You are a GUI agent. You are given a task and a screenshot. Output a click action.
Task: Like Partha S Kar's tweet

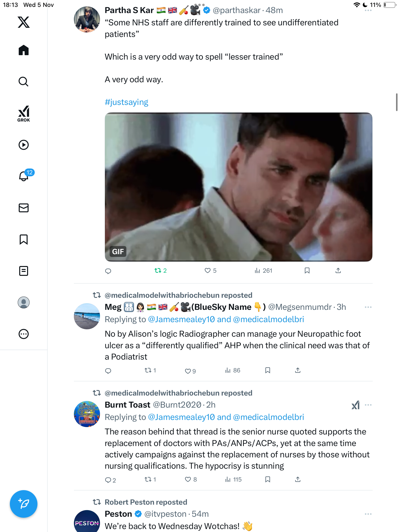pyautogui.click(x=210, y=271)
